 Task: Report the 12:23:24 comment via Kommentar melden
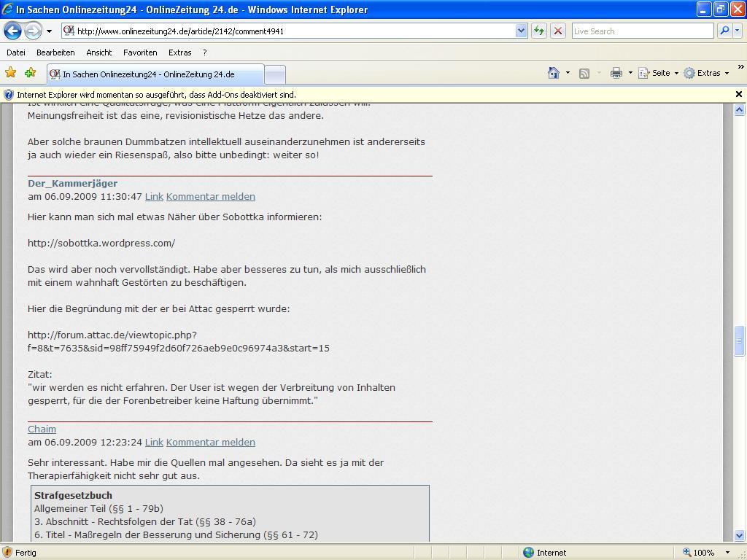tap(211, 443)
